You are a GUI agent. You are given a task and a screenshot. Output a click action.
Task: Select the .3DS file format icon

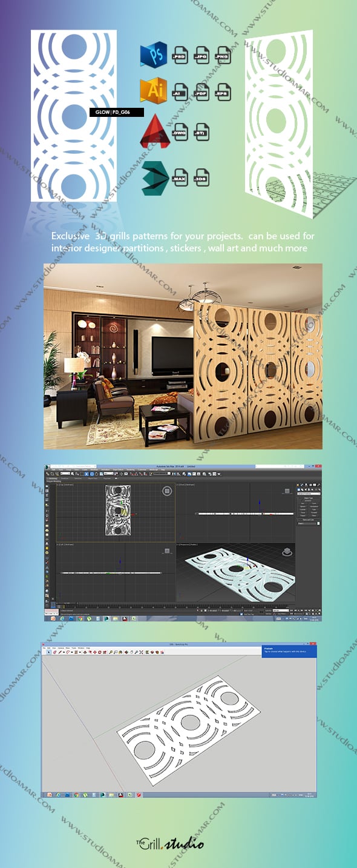pos(201,177)
